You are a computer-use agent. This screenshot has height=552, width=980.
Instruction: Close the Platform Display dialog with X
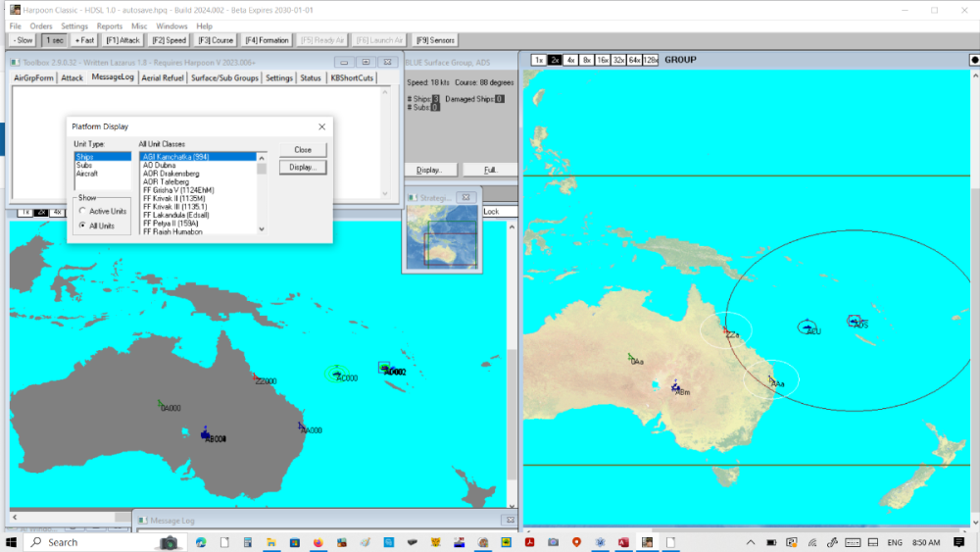click(321, 126)
